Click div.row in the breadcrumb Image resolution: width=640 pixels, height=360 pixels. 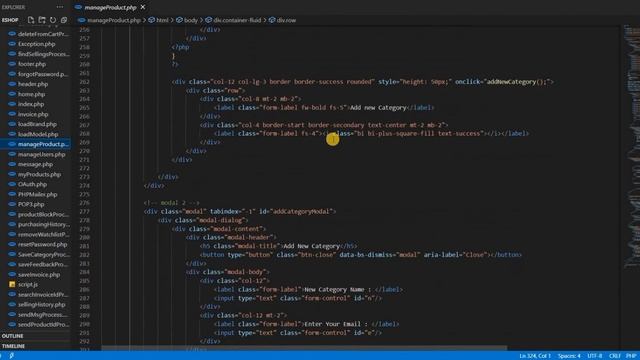coord(286,20)
